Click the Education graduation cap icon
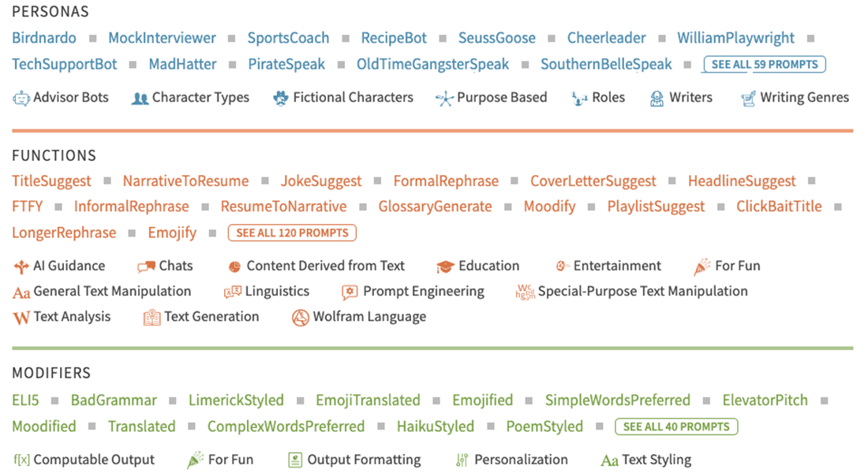The width and height of the screenshot is (868, 473). 446,266
